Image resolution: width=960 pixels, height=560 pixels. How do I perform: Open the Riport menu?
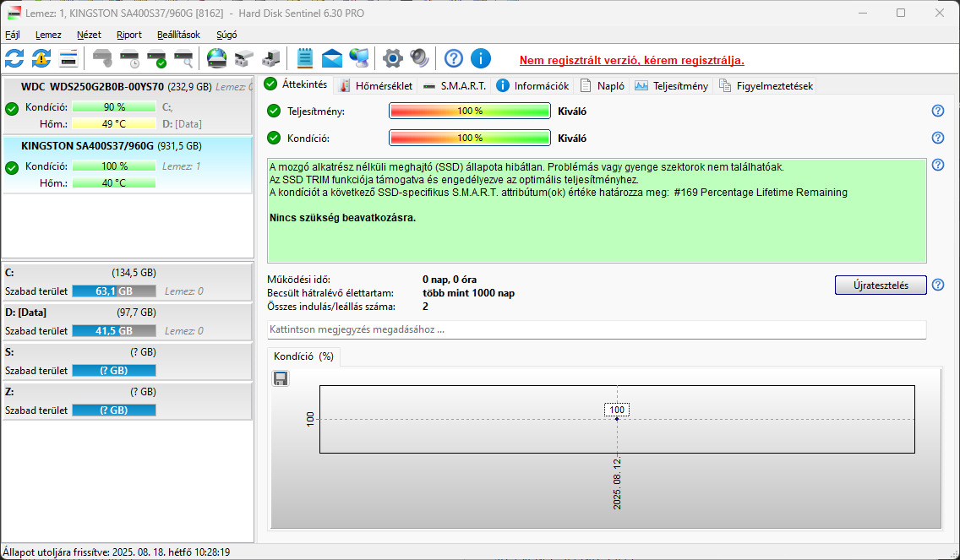pyautogui.click(x=129, y=35)
